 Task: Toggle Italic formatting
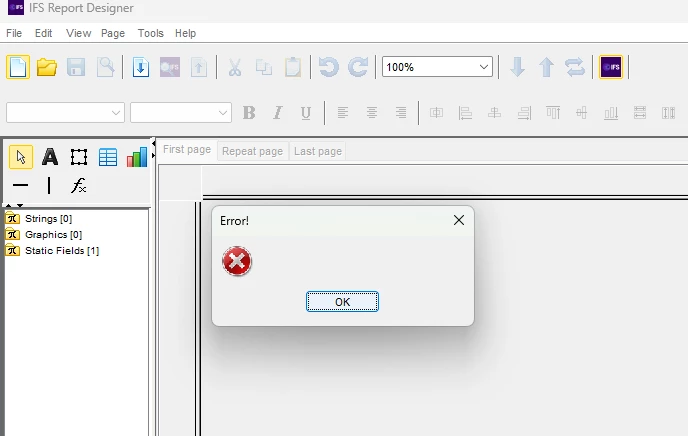click(x=277, y=113)
